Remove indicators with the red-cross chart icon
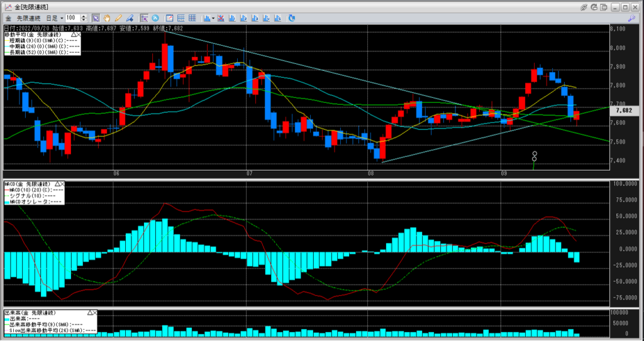 221,18
